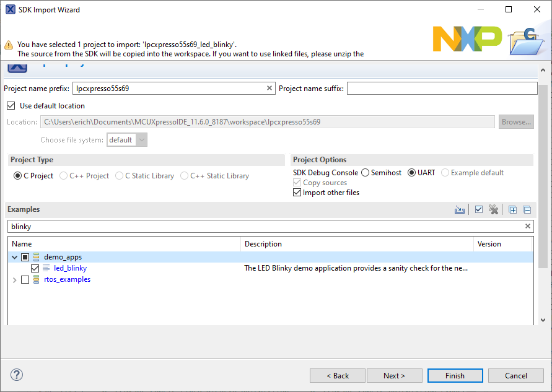
Task: Collapse all tree items with minus icon
Action: click(527, 209)
